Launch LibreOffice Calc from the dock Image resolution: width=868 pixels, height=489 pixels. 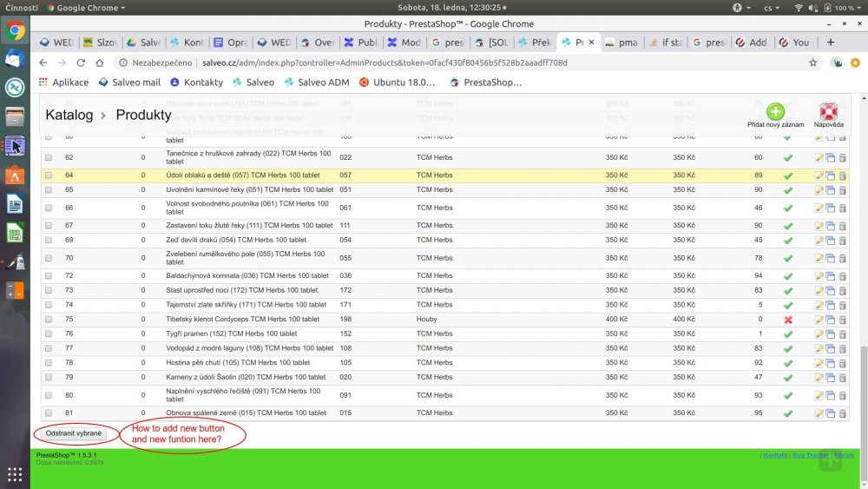(15, 233)
